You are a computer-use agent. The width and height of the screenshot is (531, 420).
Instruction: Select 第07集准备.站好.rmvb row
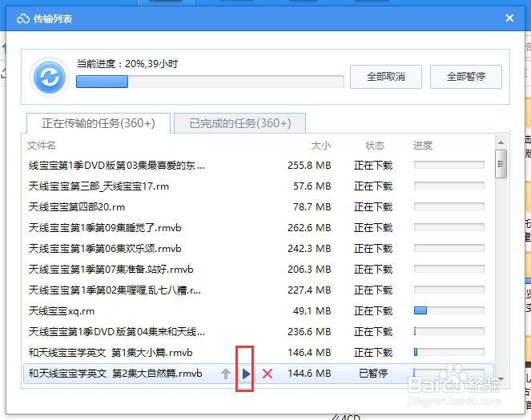(x=259, y=269)
